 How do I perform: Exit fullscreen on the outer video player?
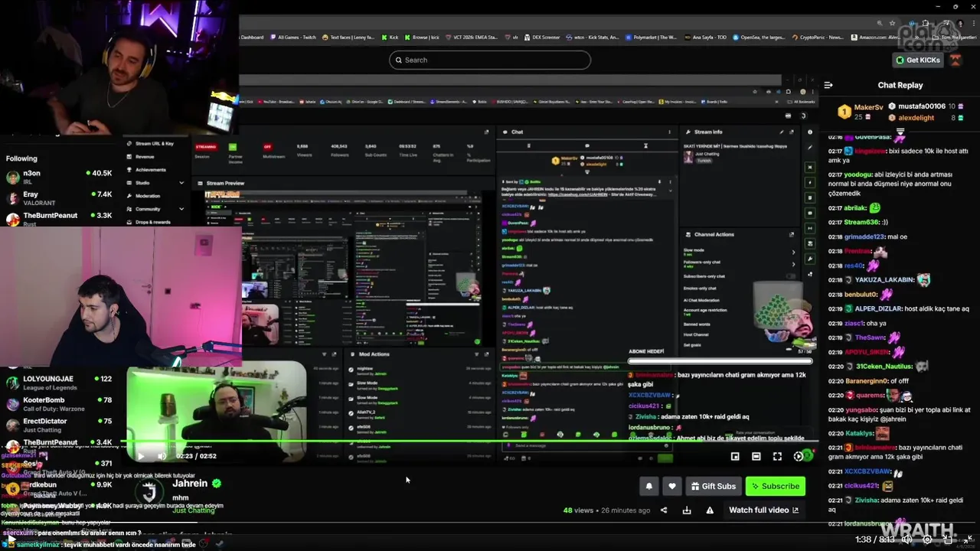968,540
